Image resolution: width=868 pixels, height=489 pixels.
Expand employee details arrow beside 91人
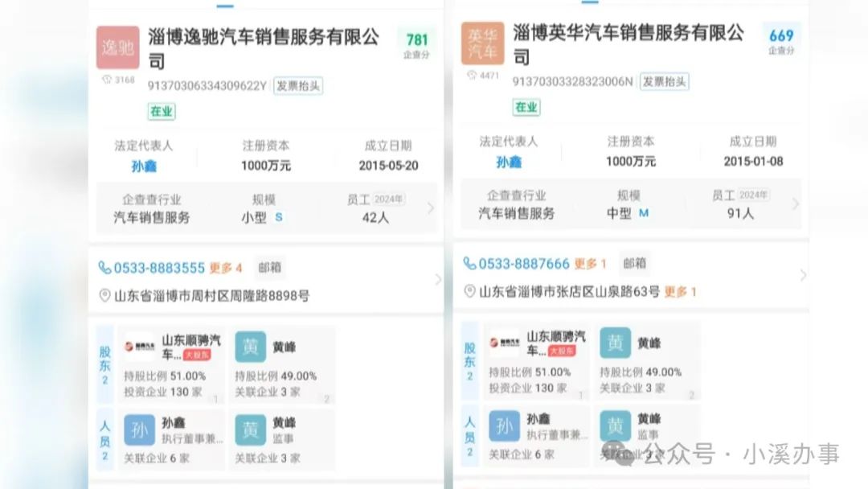796,204
